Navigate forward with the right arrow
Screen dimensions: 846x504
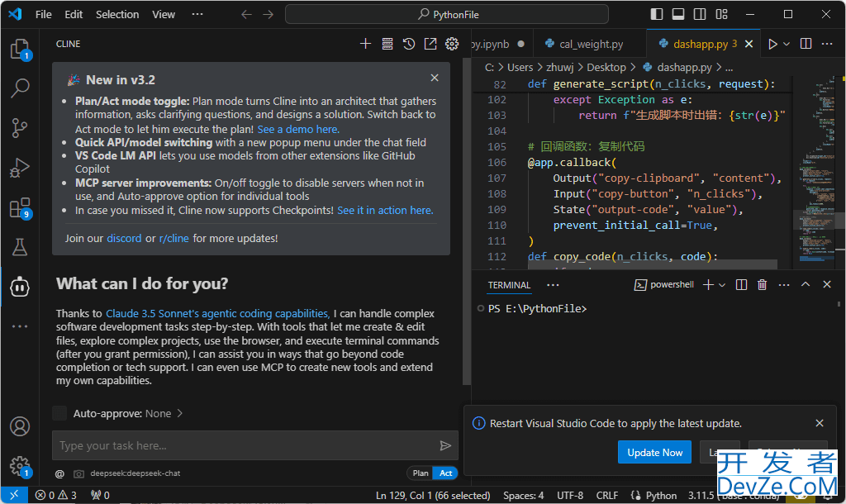[269, 15]
